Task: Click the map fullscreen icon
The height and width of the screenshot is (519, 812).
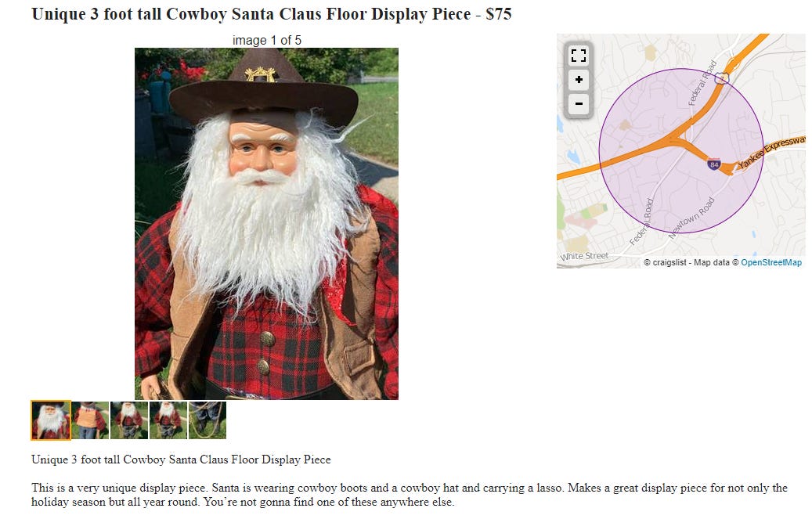Action: pos(579,56)
